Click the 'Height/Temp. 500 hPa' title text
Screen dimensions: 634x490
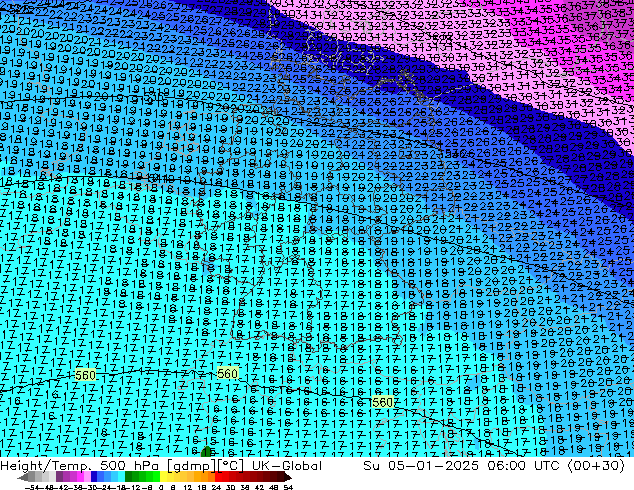pyautogui.click(x=79, y=466)
